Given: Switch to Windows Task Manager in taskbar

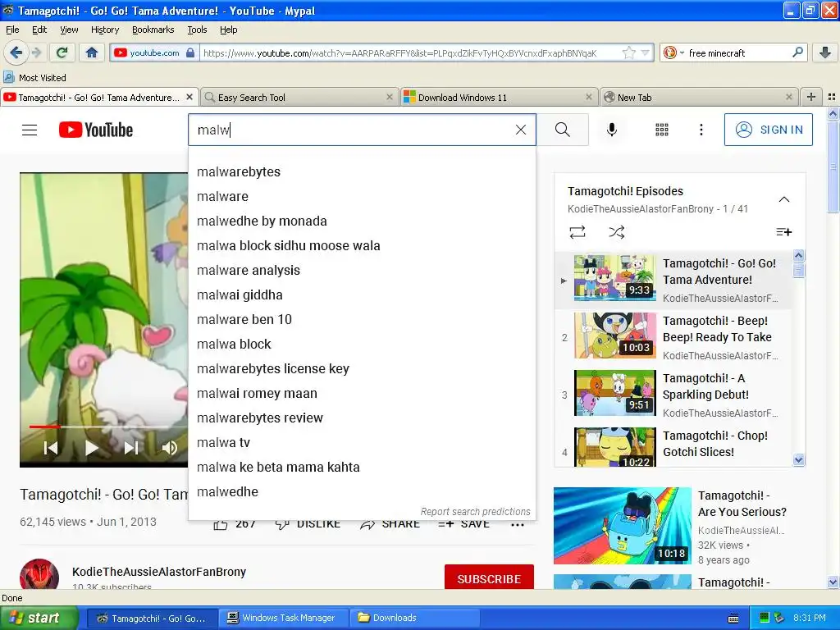Looking at the screenshot, I should point(282,618).
